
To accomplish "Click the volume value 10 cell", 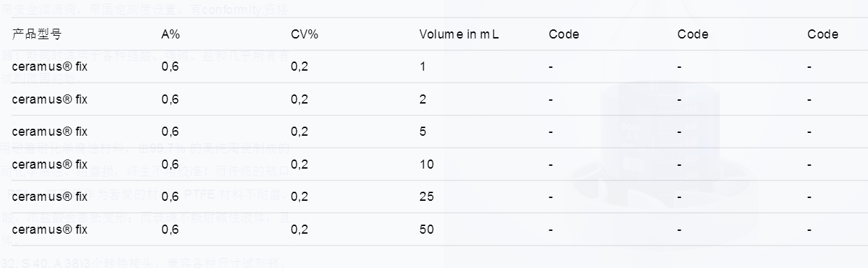I will tap(426, 164).
